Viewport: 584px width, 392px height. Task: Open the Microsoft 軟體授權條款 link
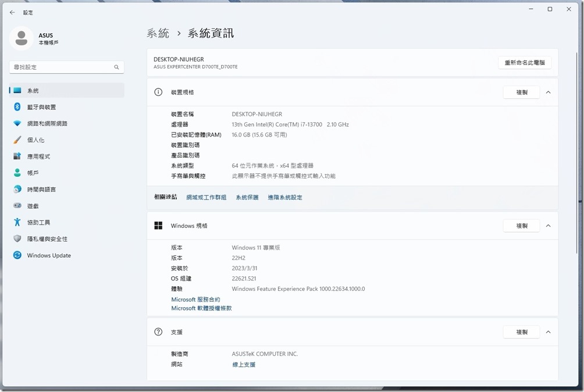coord(201,308)
